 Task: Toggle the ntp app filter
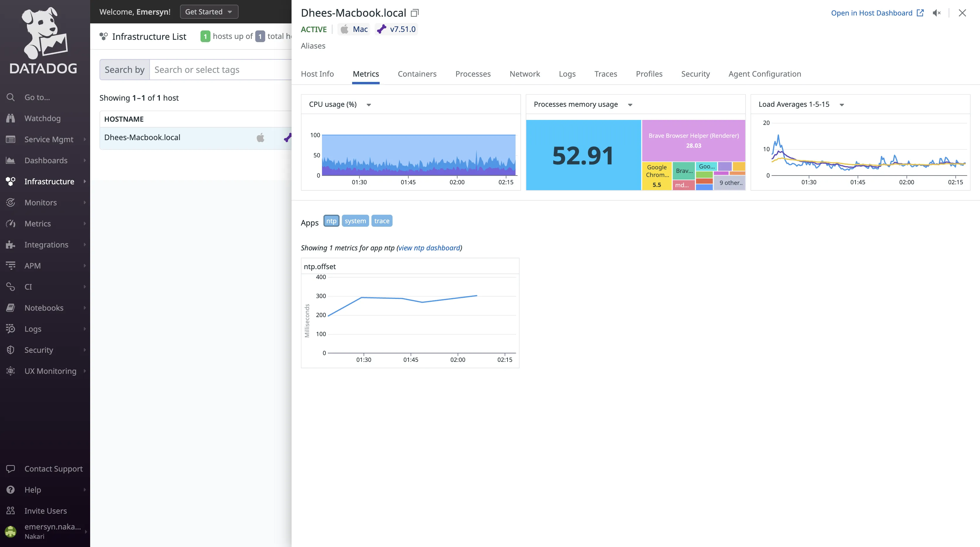click(x=331, y=221)
